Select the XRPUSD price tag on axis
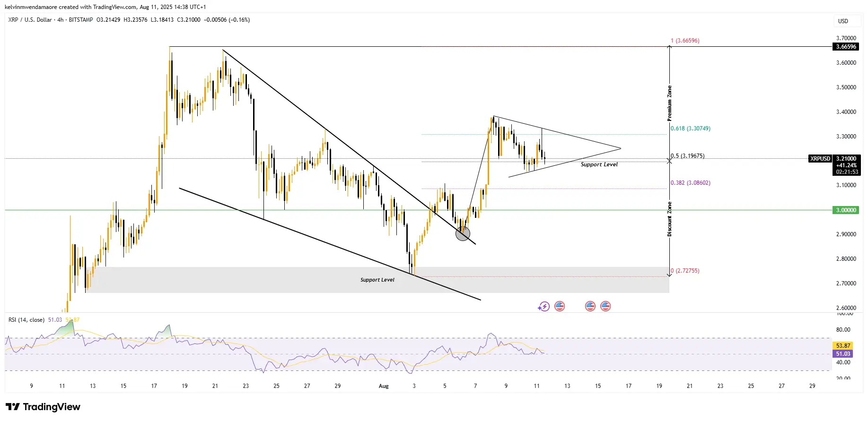 pyautogui.click(x=820, y=159)
